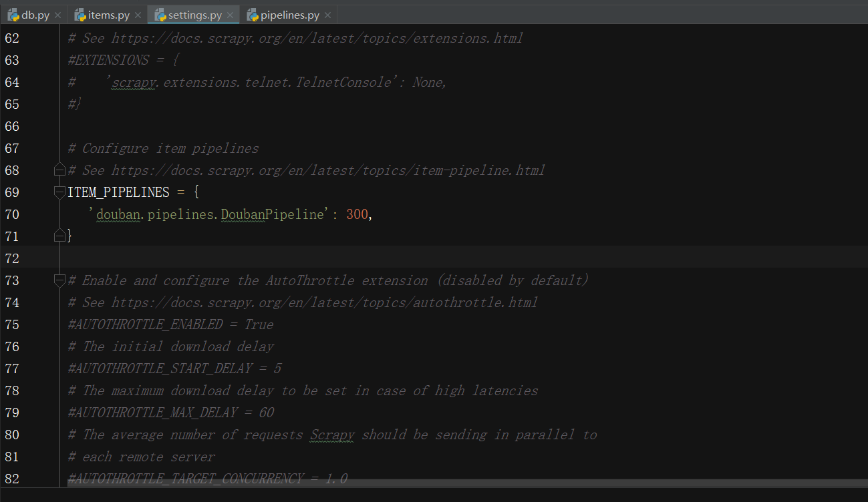This screenshot has width=868, height=502.
Task: Collapse the AutoThrottle comment fold at line 73
Action: click(59, 280)
